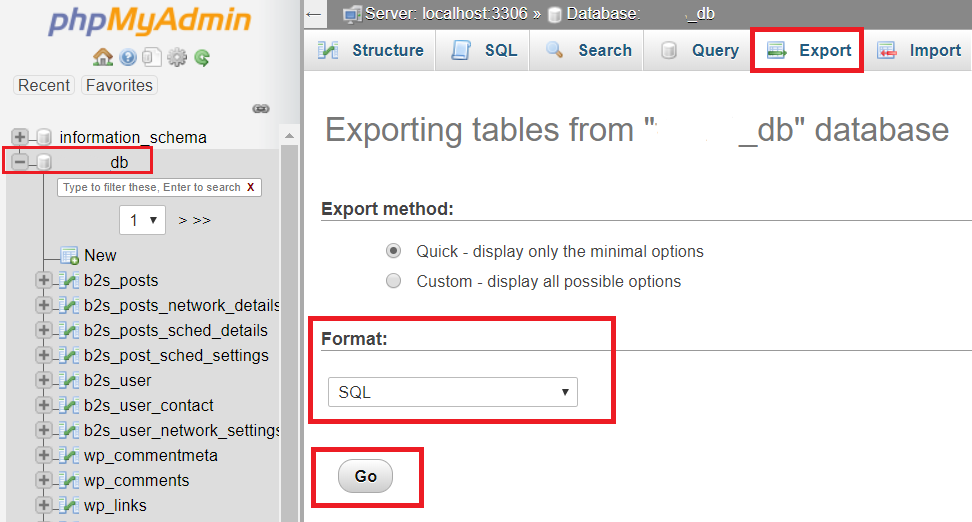Open the Server: localhost:3306 breadcrumb link

[x=446, y=14]
